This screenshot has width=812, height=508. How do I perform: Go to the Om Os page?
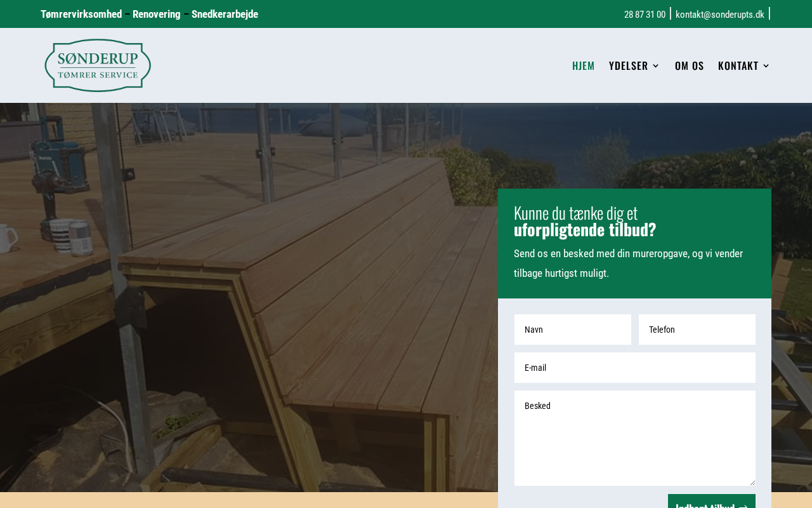[690, 65]
